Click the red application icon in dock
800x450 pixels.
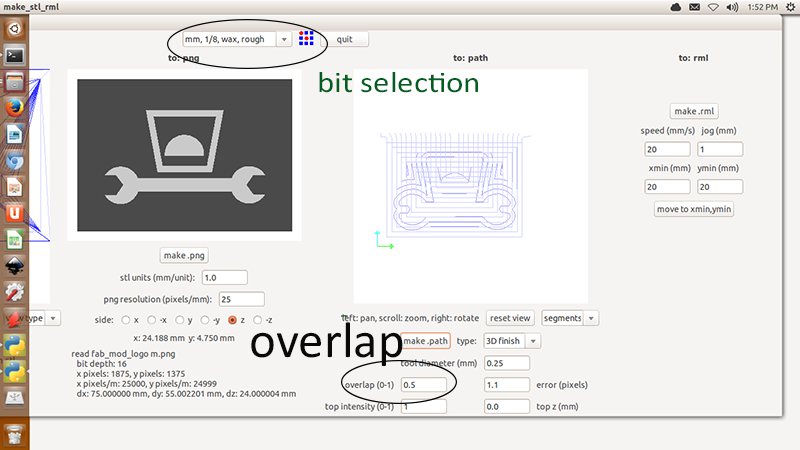point(14,319)
